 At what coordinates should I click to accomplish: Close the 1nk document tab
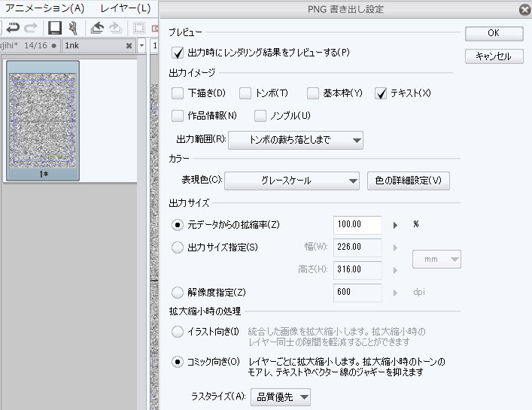pyautogui.click(x=129, y=46)
